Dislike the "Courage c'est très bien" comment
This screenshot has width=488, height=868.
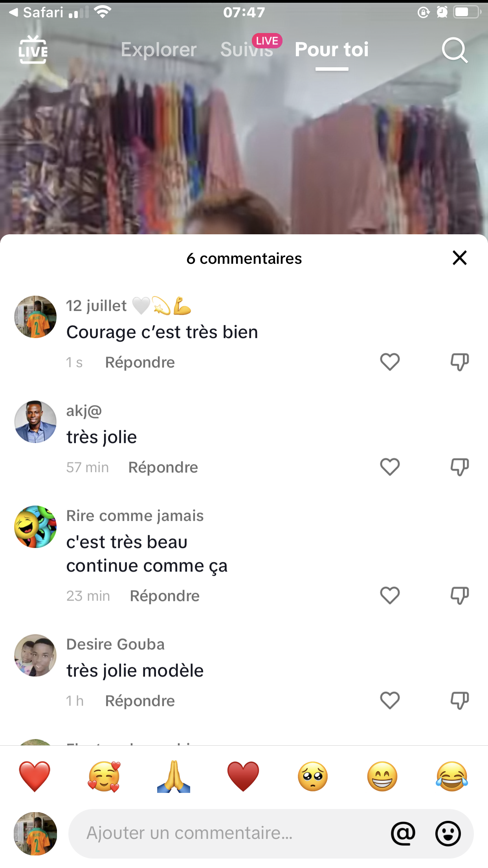pos(459,362)
